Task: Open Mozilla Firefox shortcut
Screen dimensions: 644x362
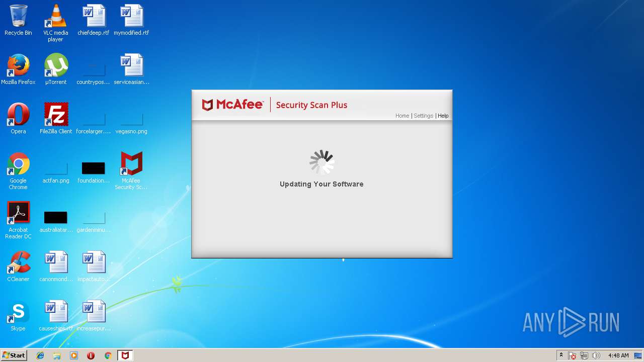Action: (18, 69)
